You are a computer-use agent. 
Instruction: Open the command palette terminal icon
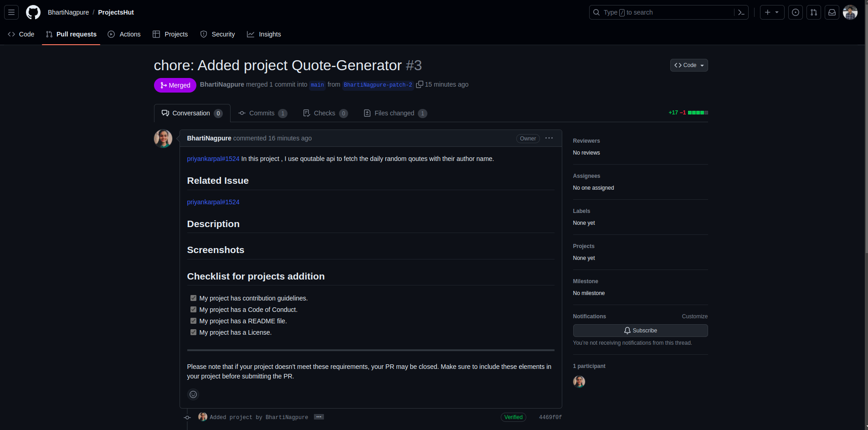tap(740, 12)
